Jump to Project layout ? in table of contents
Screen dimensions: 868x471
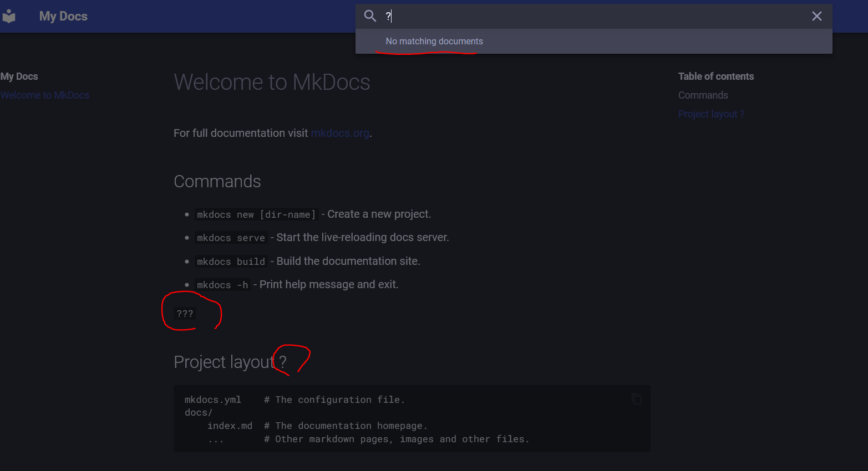tap(712, 114)
